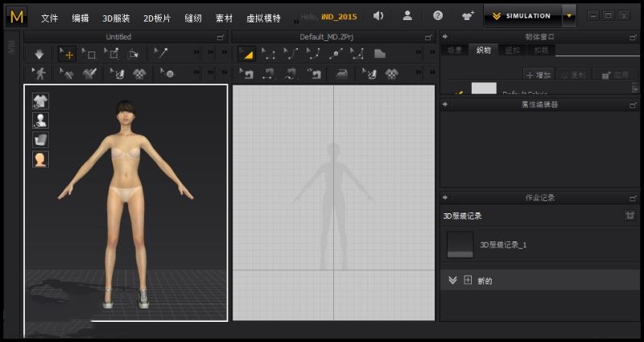Switch to the 织物 tab
The image size is (644, 342).
click(x=483, y=50)
